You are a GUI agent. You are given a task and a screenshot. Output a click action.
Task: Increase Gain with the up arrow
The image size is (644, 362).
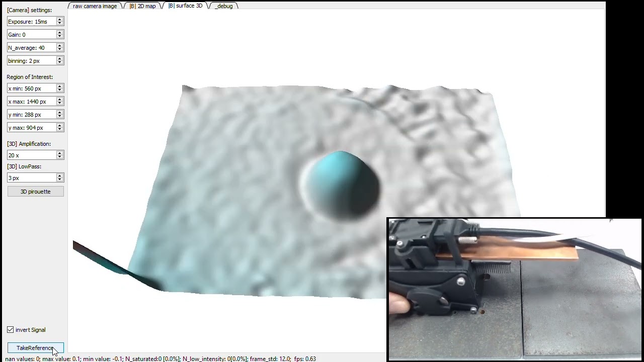(60, 33)
